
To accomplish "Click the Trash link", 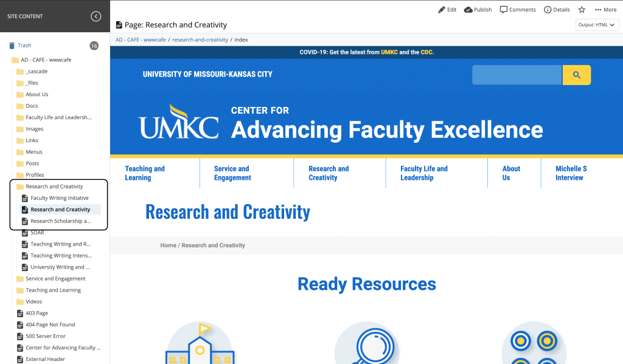I will click(x=24, y=46).
